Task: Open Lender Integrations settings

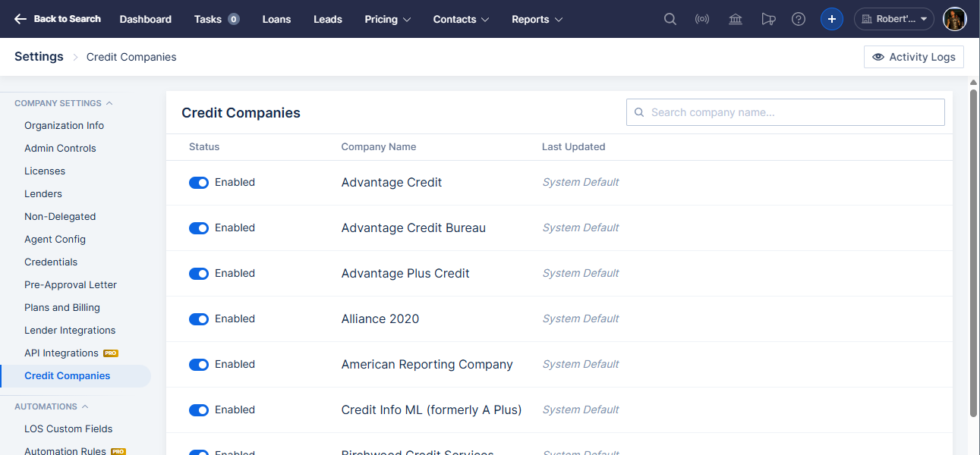Action: pos(70,331)
